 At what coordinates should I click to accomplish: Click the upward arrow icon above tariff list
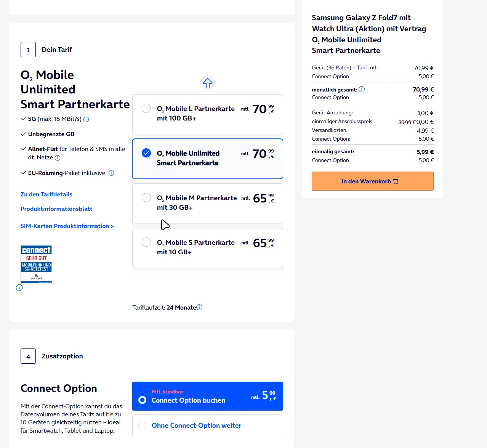[208, 83]
